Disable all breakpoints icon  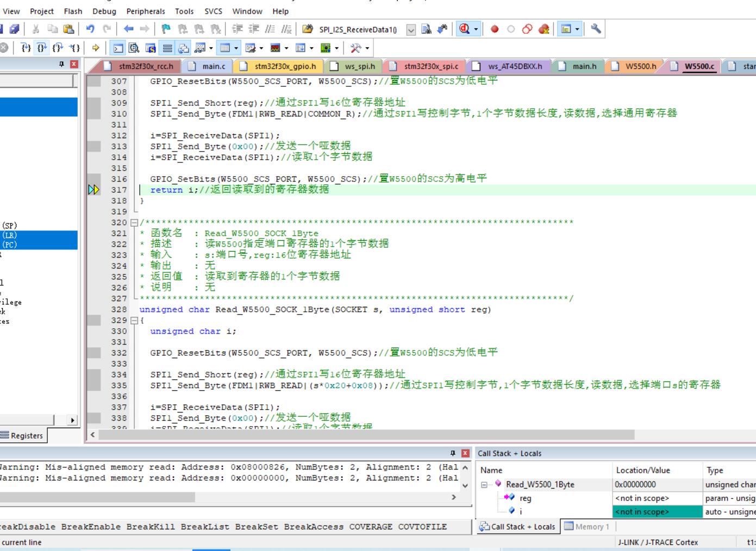(x=527, y=29)
